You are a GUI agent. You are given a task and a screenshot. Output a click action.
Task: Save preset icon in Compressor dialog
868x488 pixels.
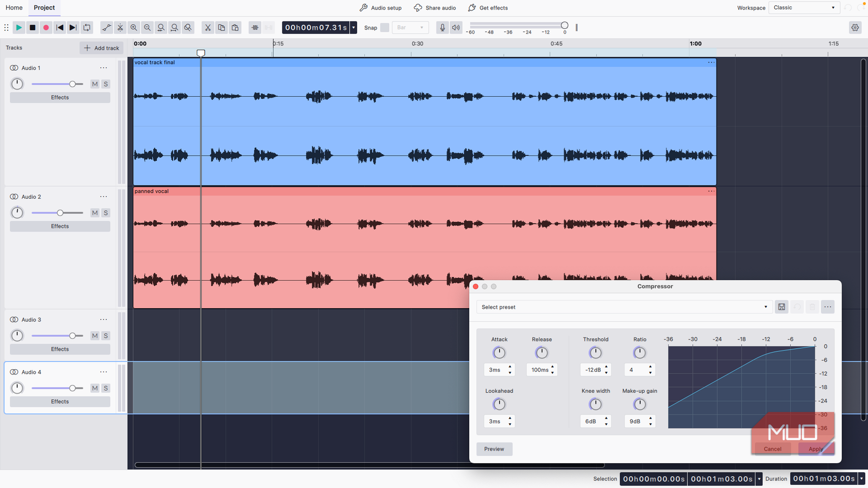pos(782,307)
